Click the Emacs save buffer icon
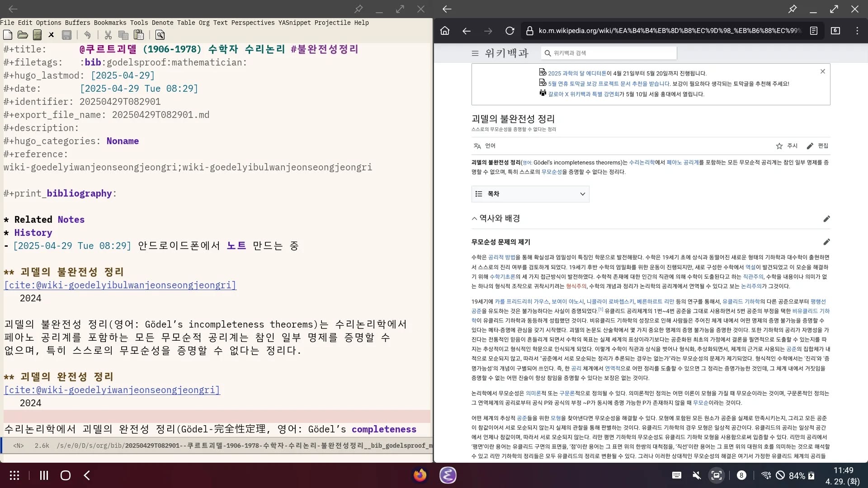This screenshot has height=488, width=868. pos(66,35)
